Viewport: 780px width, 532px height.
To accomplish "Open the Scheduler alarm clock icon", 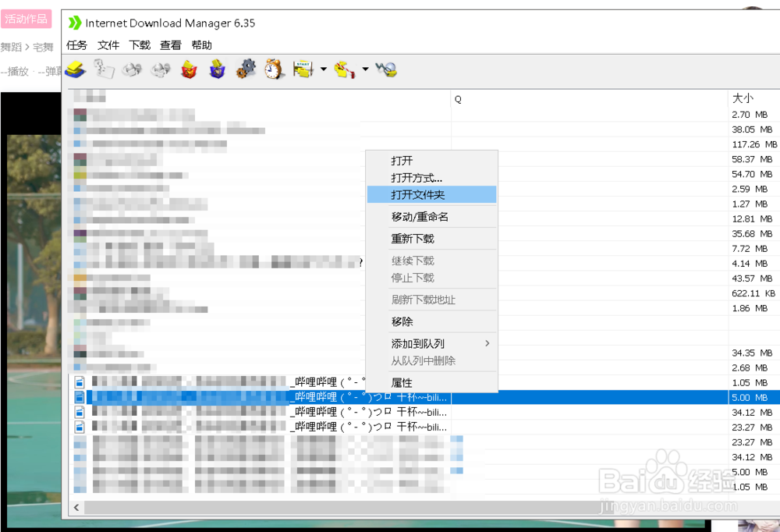I will (x=274, y=69).
